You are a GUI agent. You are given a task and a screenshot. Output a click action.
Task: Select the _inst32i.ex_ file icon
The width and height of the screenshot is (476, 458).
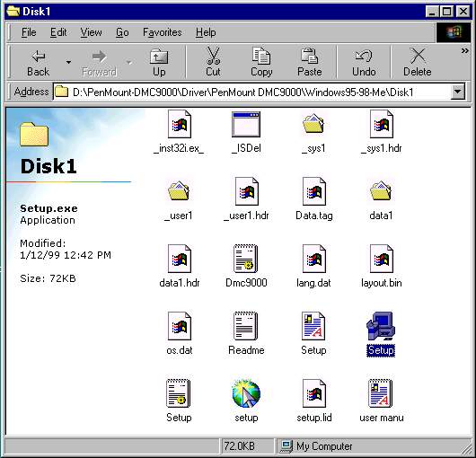click(x=179, y=124)
